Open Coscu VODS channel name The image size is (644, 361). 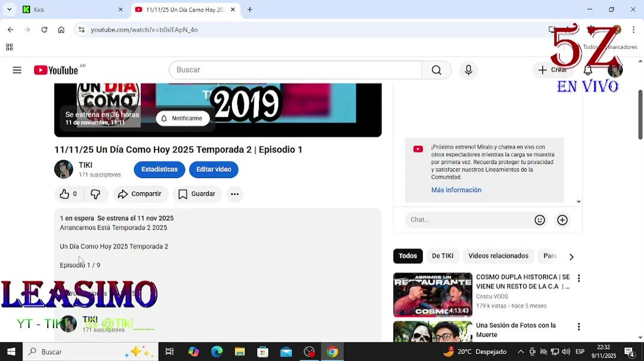coord(492,296)
